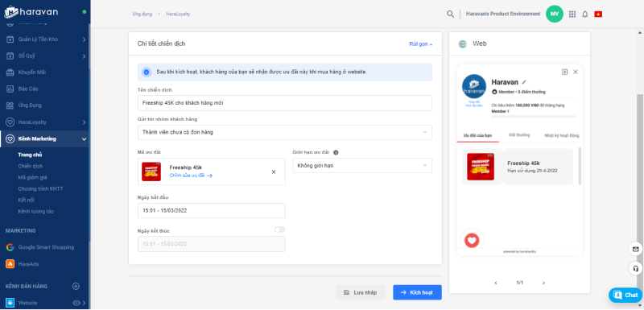The height and width of the screenshot is (310, 644).
Task: Open the Chat button
Action: coord(625,295)
